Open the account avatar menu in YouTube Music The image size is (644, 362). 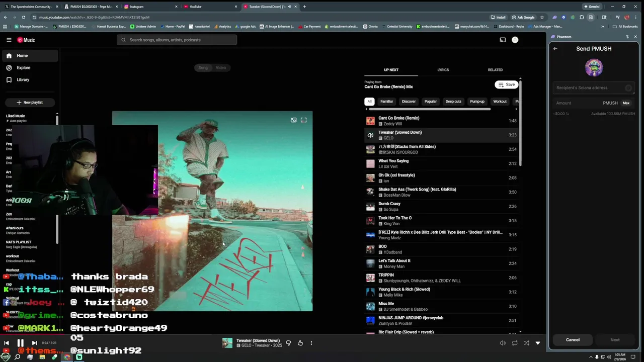click(515, 40)
